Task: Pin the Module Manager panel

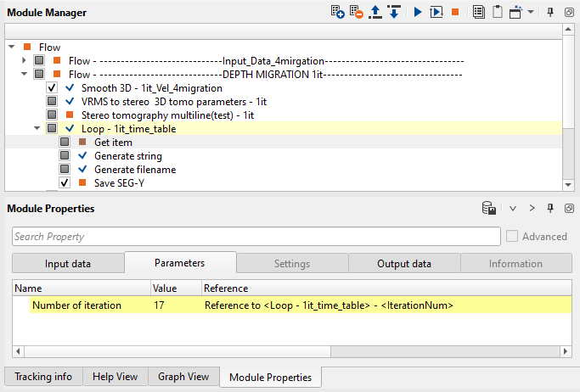Action: click(551, 13)
